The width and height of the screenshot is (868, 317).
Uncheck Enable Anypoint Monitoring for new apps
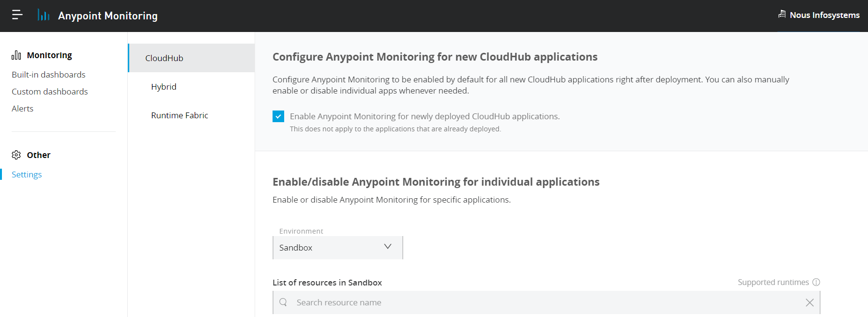(x=278, y=116)
